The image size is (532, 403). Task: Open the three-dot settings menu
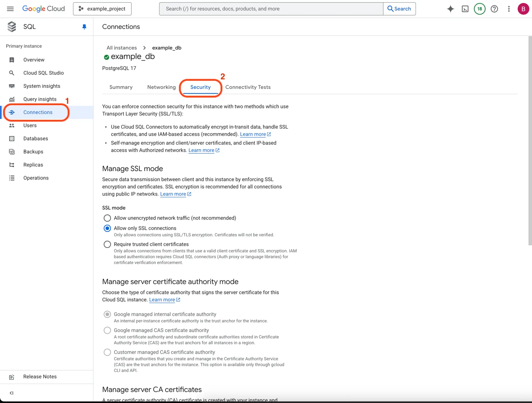point(509,9)
